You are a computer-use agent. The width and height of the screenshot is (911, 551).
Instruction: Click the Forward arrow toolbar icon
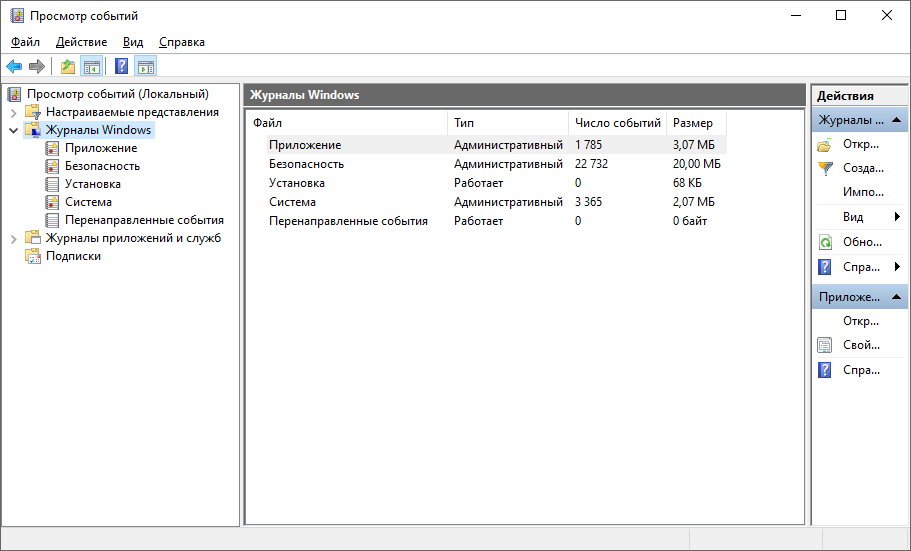click(37, 66)
